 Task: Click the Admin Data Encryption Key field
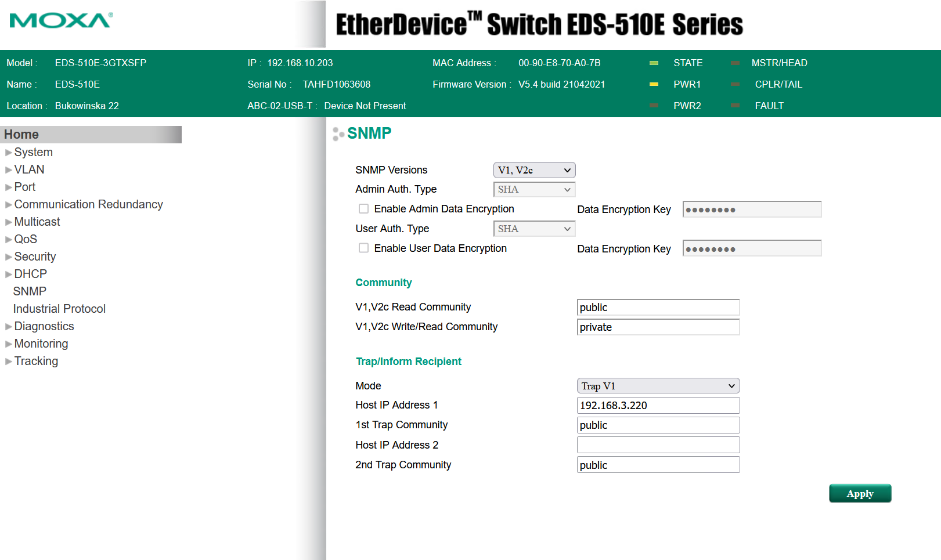pyautogui.click(x=752, y=209)
